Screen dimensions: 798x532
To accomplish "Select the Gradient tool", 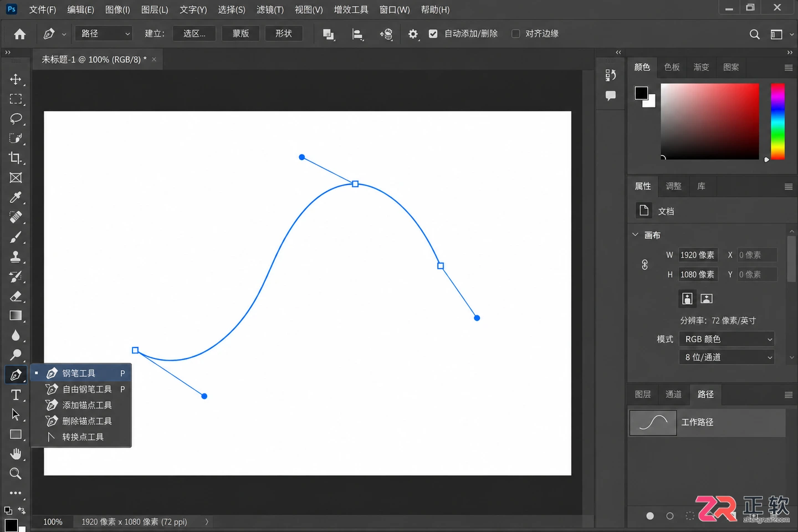I will [x=16, y=316].
